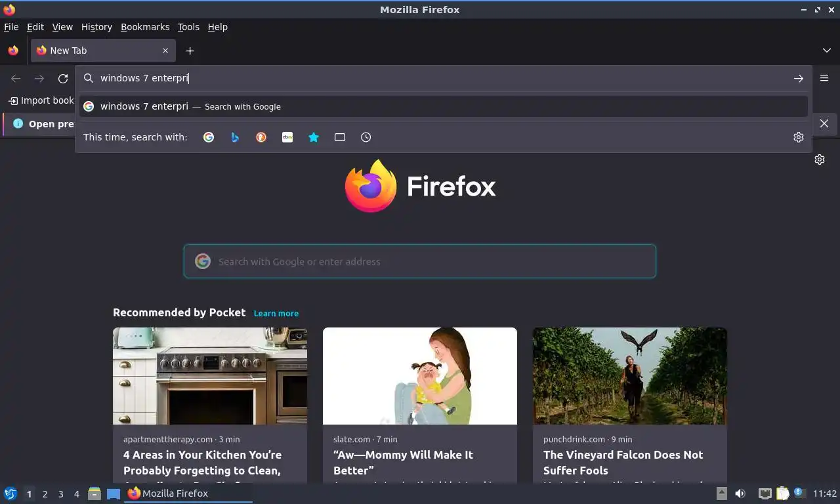The width and height of the screenshot is (840, 504).
Task: Open the Tools menu
Action: (x=188, y=27)
